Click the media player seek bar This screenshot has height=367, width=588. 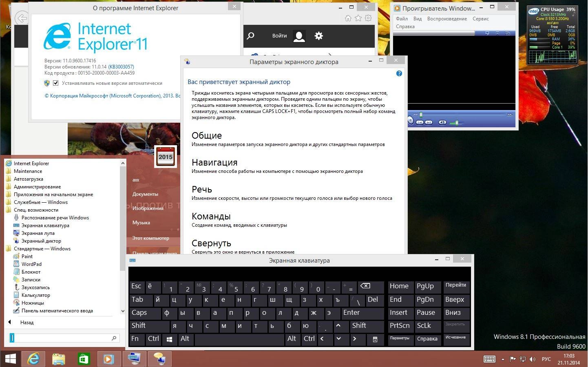[463, 115]
